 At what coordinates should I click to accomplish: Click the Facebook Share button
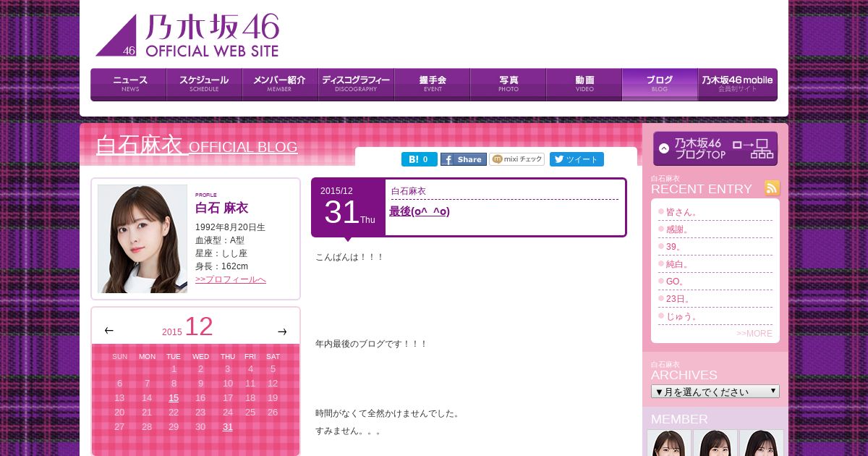click(464, 159)
